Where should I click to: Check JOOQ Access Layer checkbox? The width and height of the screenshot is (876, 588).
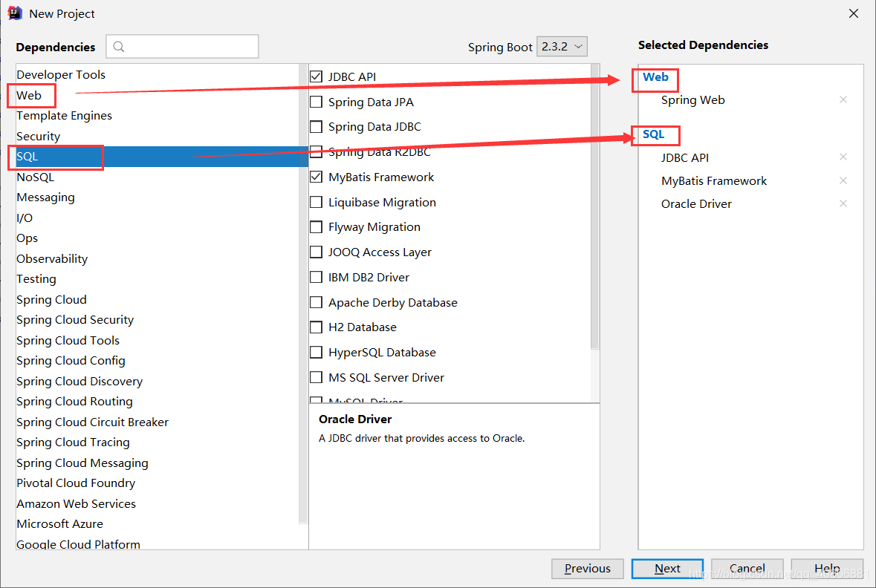[x=317, y=252]
